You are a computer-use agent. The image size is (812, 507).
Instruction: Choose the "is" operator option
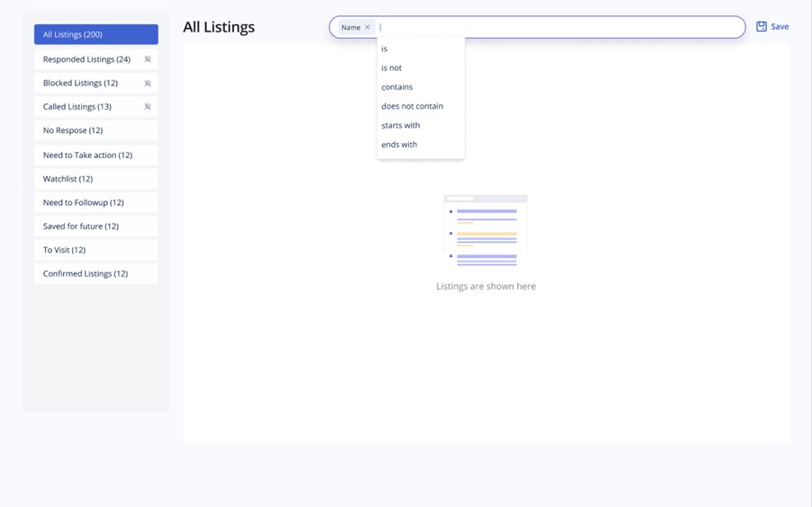[385, 49]
